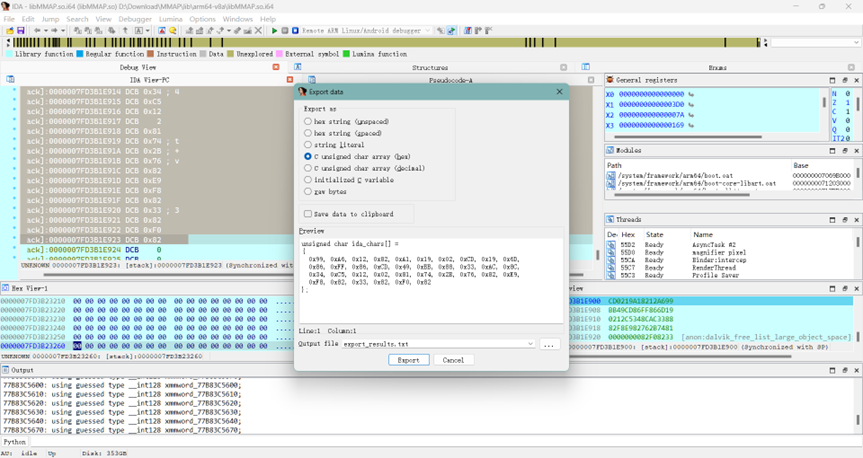Image resolution: width=863 pixels, height=458 pixels.
Task: Click the save database floppy icon
Action: pyautogui.click(x=20, y=31)
